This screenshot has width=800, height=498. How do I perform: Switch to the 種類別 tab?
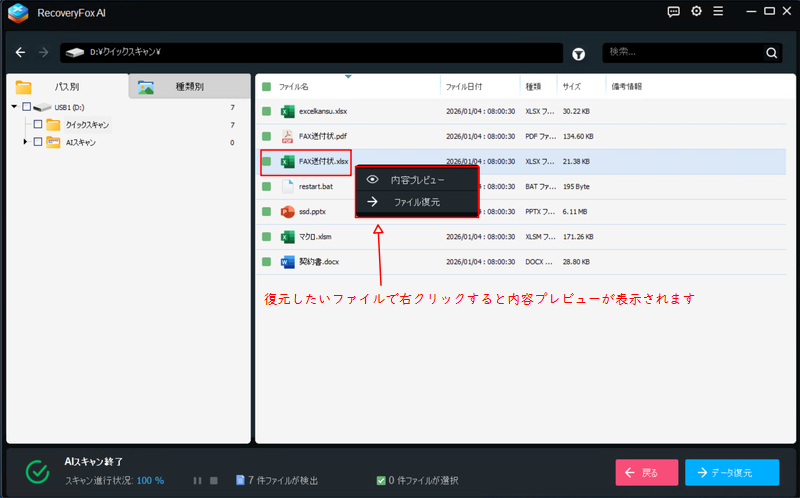coord(188,87)
